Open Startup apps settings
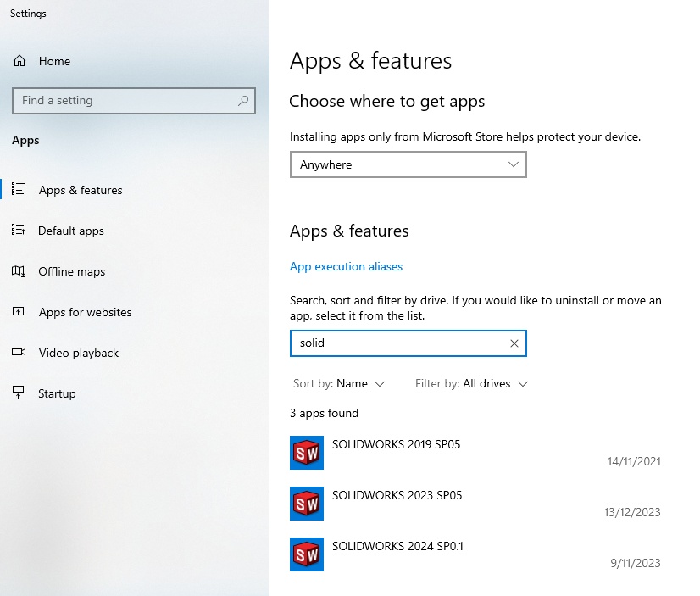This screenshot has height=596, width=700. click(57, 393)
